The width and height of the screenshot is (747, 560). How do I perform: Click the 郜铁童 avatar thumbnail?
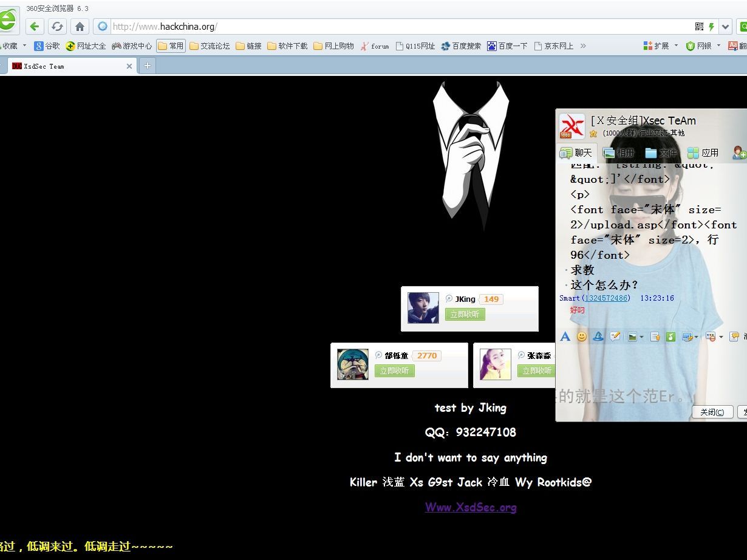pos(353,364)
